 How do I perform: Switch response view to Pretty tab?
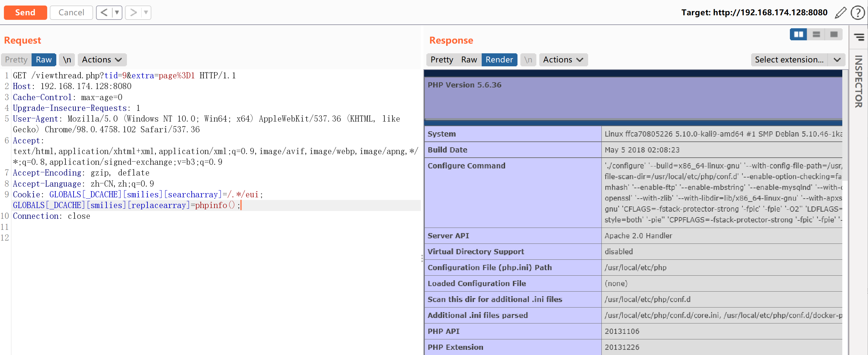441,59
